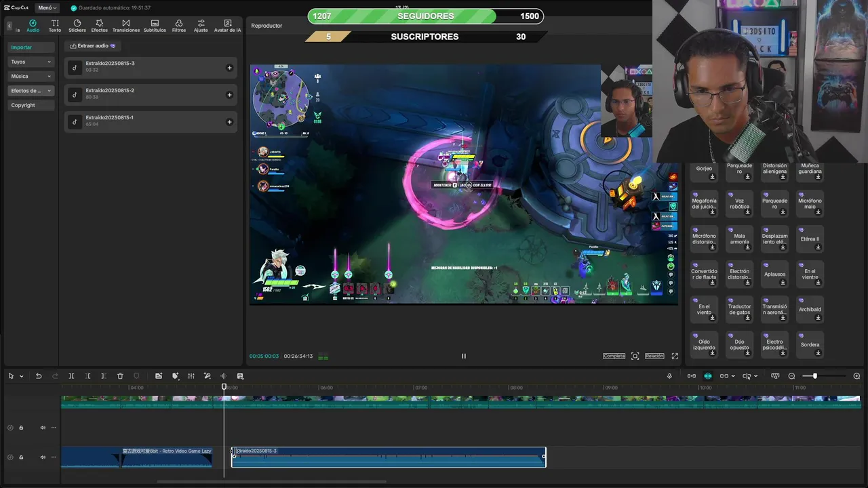Mute the upper audio track

(43, 428)
